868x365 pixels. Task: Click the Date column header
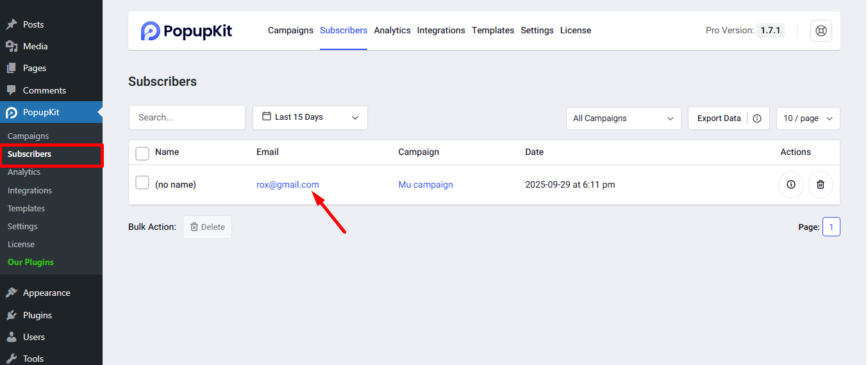[x=534, y=152]
